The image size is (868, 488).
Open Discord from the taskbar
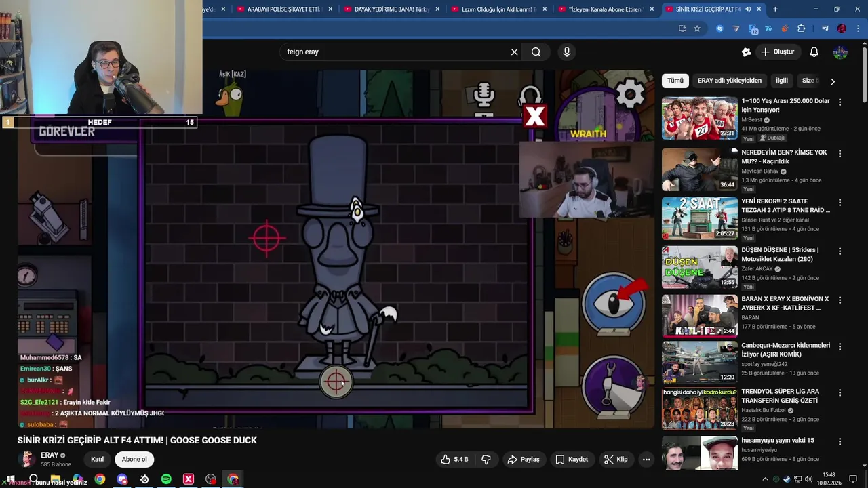pyautogui.click(x=122, y=479)
